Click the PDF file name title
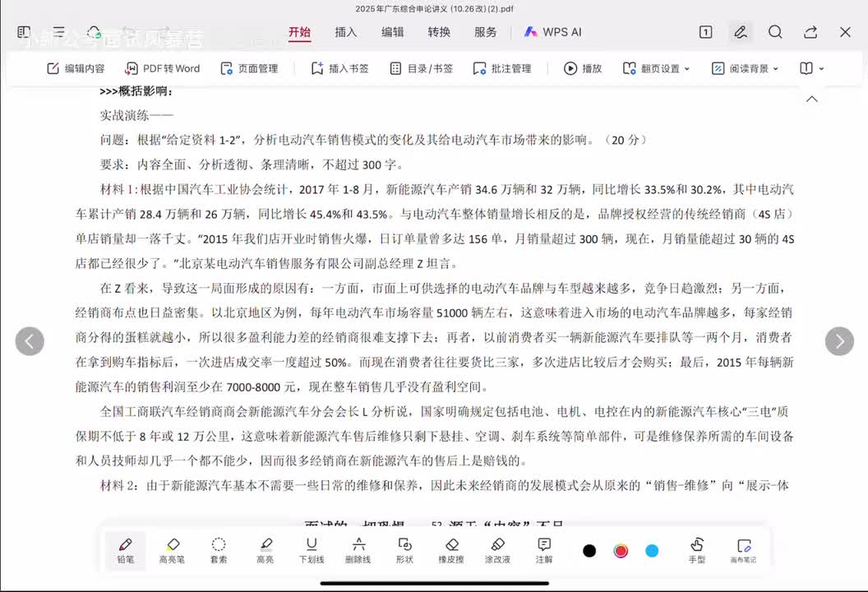Image resolution: width=868 pixels, height=592 pixels. tap(434, 9)
